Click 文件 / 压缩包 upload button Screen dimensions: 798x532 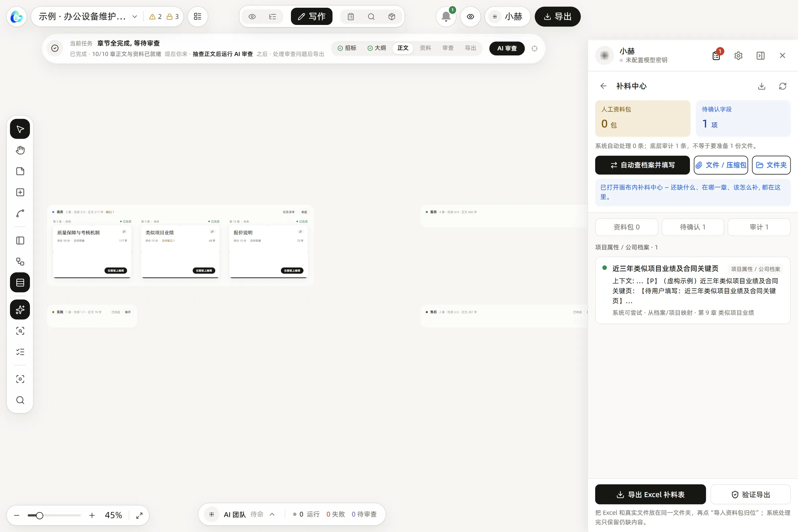point(721,165)
